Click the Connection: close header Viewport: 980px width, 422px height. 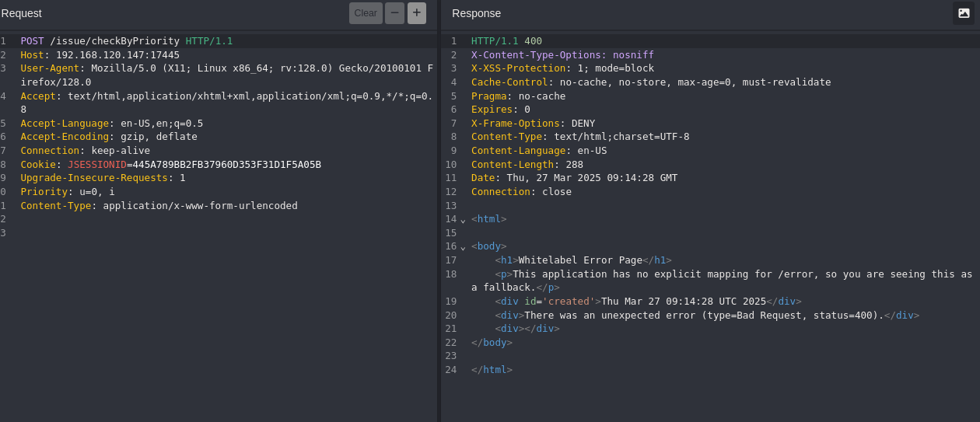521,192
